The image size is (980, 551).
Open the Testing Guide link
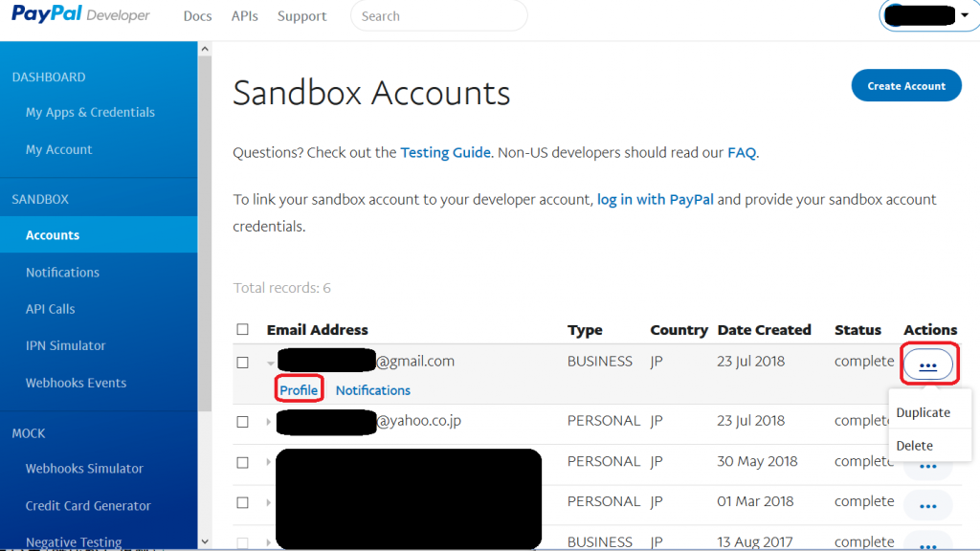[x=445, y=152]
